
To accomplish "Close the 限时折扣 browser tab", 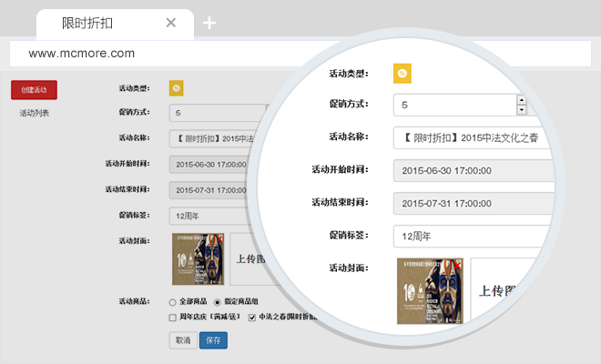I will point(171,23).
